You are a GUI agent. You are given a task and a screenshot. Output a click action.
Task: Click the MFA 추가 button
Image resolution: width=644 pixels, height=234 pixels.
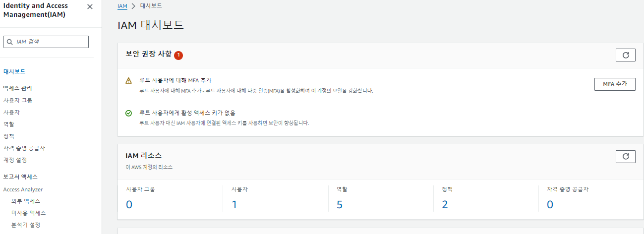[x=615, y=84]
